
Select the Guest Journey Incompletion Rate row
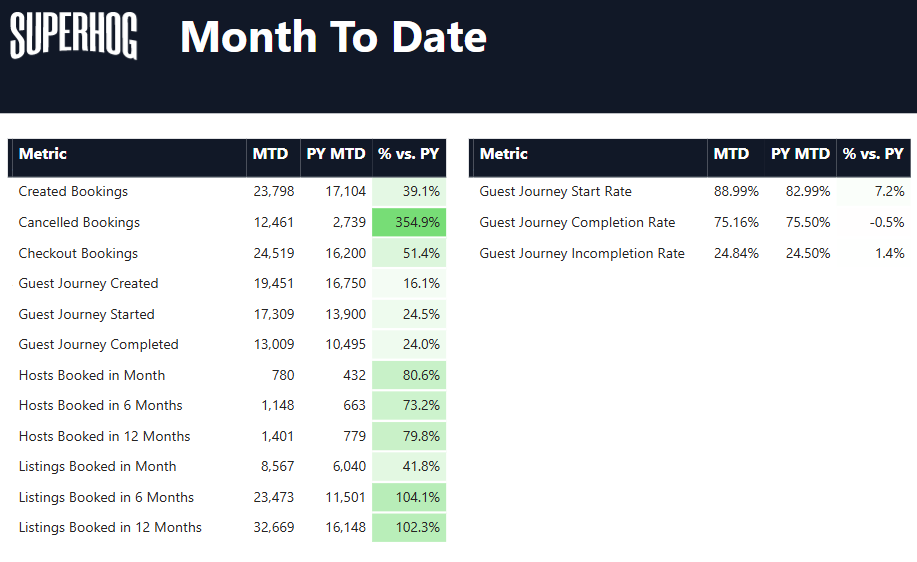pyautogui.click(x=582, y=254)
